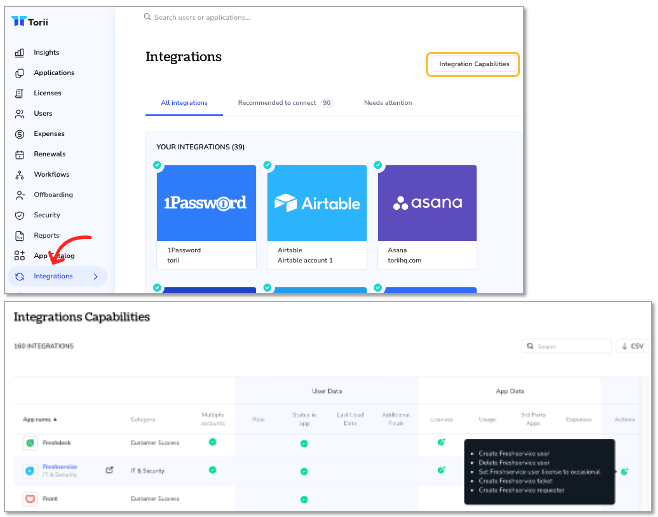Click the 3rd Party Apps column header
This screenshot has width=658, height=517.
click(x=533, y=419)
